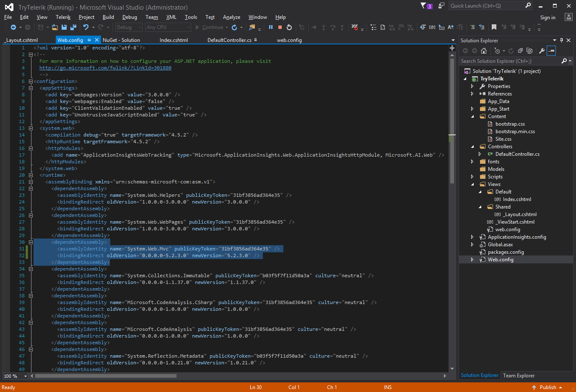The width and height of the screenshot is (576, 392).
Task: Toggle pin on the Web.config tab
Action: (89, 40)
